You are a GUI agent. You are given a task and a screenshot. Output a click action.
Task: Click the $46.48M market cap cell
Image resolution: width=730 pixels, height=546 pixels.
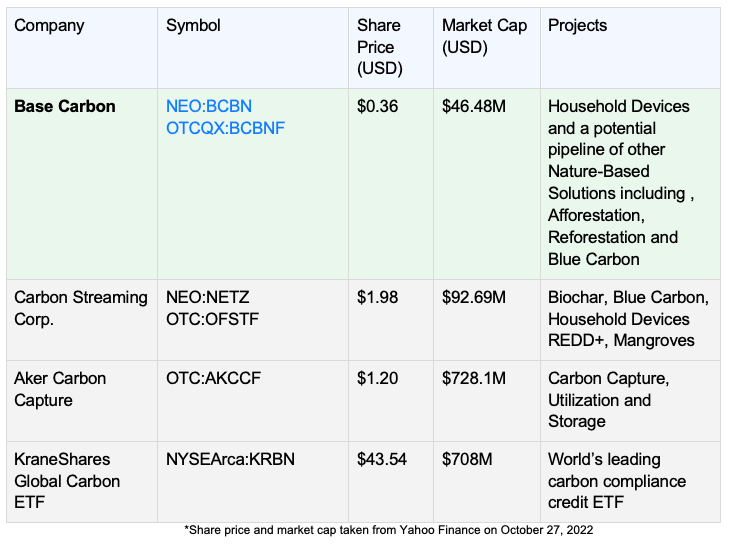tap(474, 106)
